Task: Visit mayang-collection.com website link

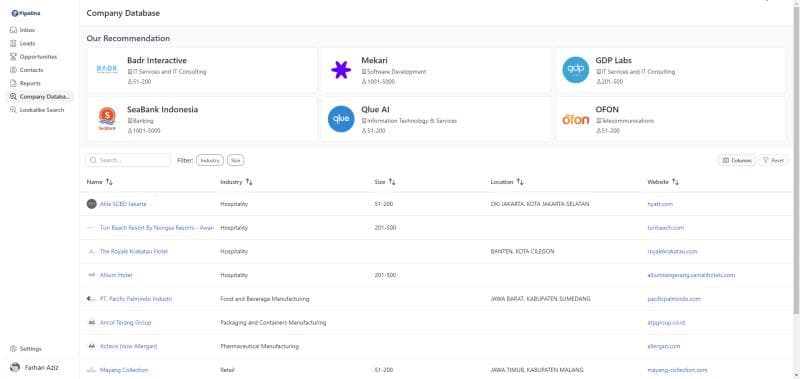Action: click(677, 370)
